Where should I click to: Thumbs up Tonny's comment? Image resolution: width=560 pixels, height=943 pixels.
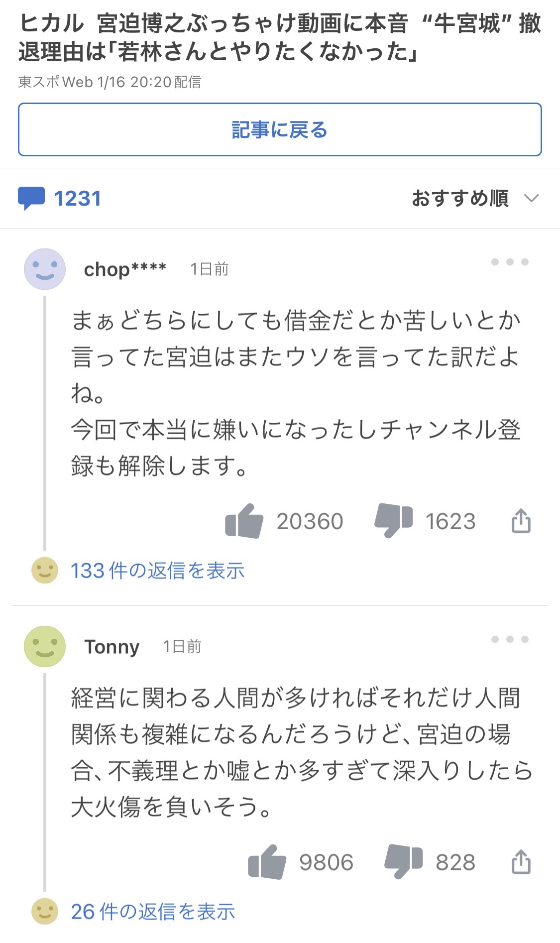pos(267,862)
